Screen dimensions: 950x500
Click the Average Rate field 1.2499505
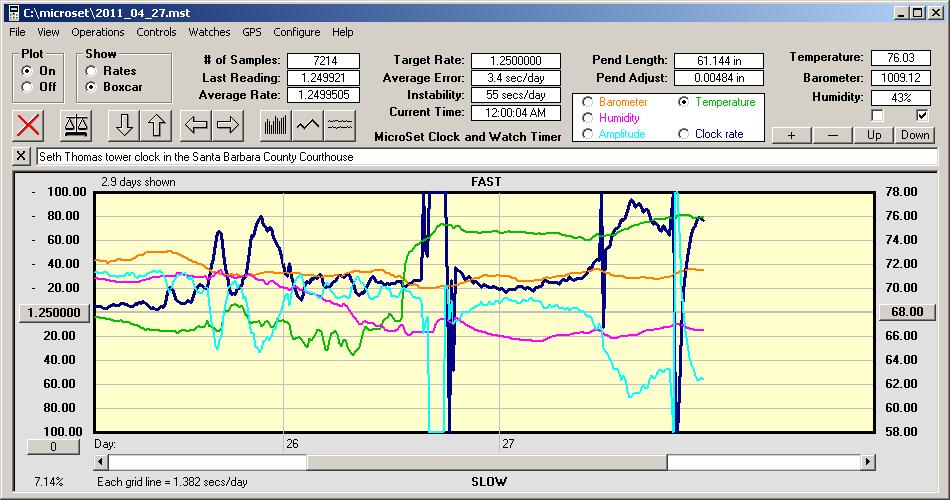324,95
